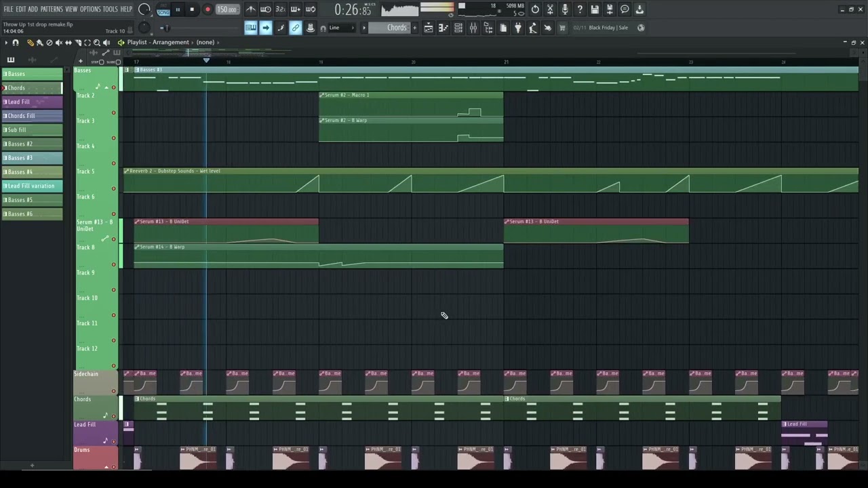Image resolution: width=868 pixels, height=488 pixels.
Task: Click the tempo 150 field
Action: point(227,9)
